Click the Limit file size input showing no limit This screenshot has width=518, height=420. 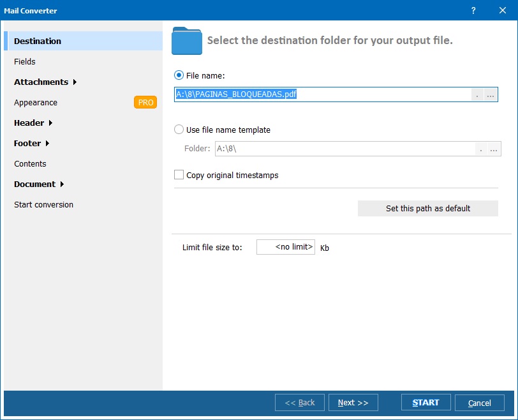(286, 247)
